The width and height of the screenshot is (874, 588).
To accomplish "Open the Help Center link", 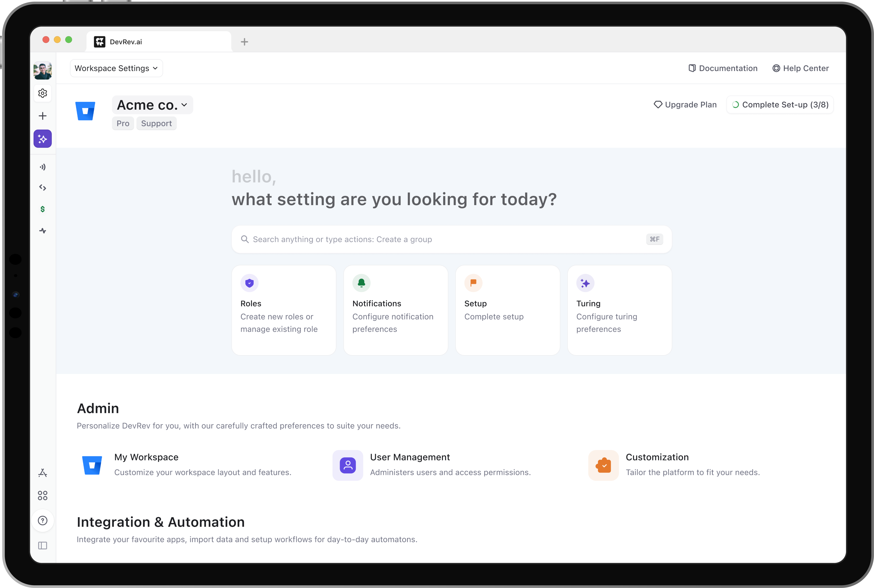I will [x=801, y=68].
